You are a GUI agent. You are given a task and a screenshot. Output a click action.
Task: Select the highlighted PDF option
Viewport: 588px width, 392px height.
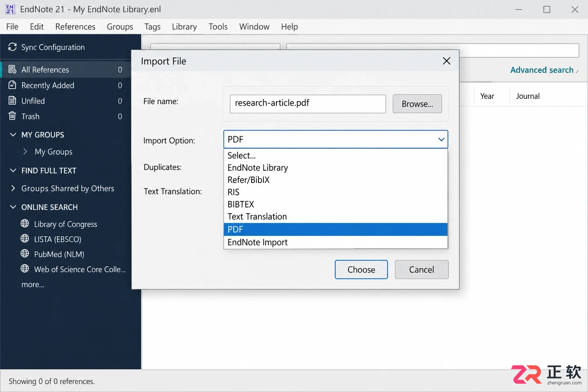click(x=336, y=229)
